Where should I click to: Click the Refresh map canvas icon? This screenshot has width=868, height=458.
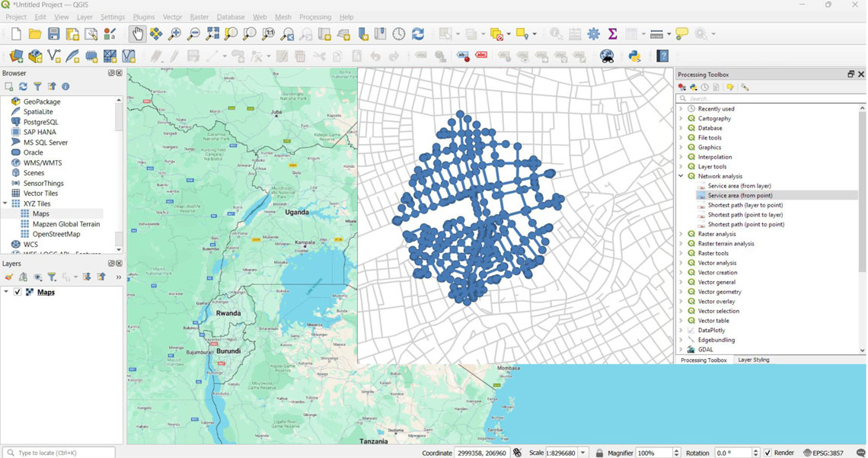coord(418,34)
